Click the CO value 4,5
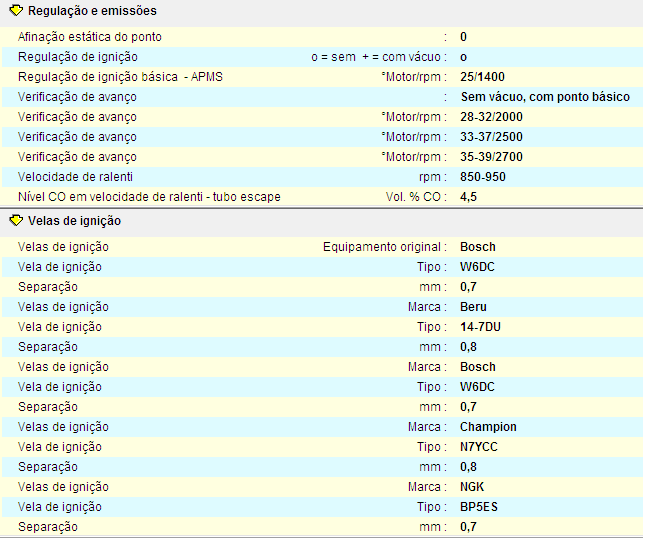The width and height of the screenshot is (645, 539). 468,197
